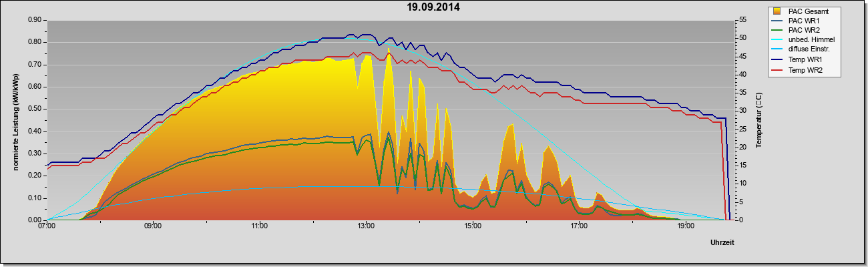This screenshot has width=868, height=267.
Task: Click the 15:00 time axis label
Action: coord(472,227)
